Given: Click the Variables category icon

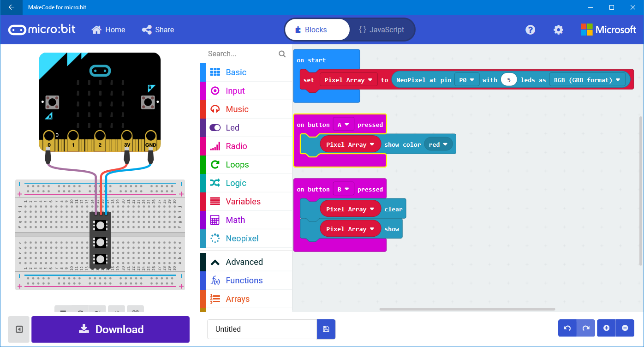Looking at the screenshot, I should (215, 201).
